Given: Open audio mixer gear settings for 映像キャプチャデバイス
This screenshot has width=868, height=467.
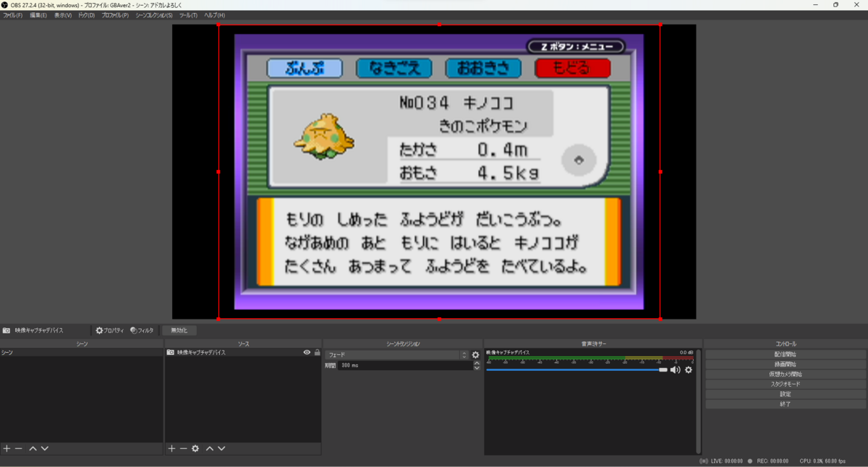Looking at the screenshot, I should coord(689,369).
